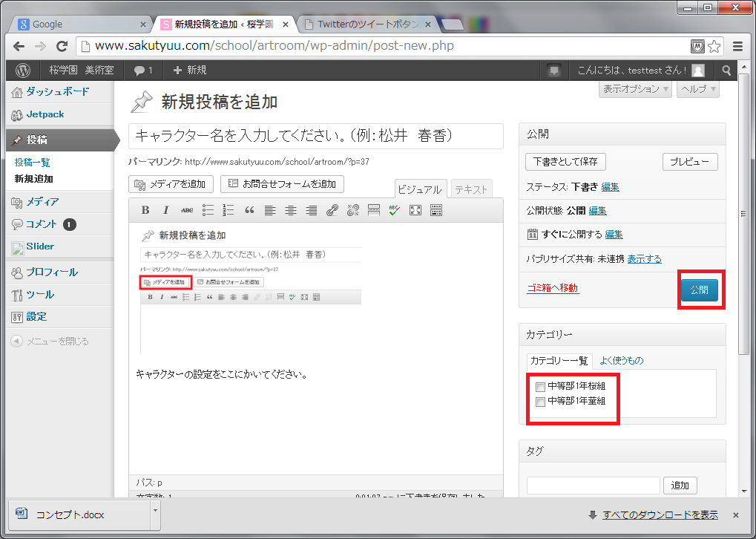Expand the ヘルプ dropdown
This screenshot has width=756, height=539.
point(697,89)
